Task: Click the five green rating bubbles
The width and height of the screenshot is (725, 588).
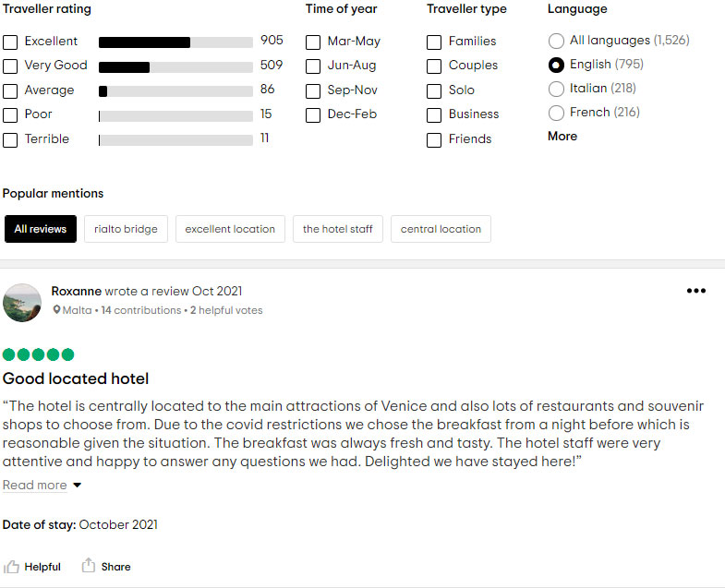Action: [x=39, y=354]
